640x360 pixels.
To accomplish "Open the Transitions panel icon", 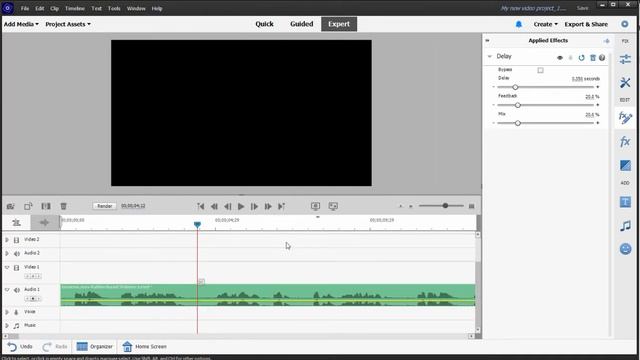I will [625, 165].
